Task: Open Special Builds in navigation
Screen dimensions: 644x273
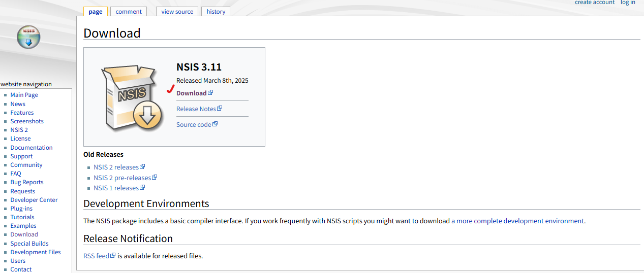Action: click(x=29, y=244)
